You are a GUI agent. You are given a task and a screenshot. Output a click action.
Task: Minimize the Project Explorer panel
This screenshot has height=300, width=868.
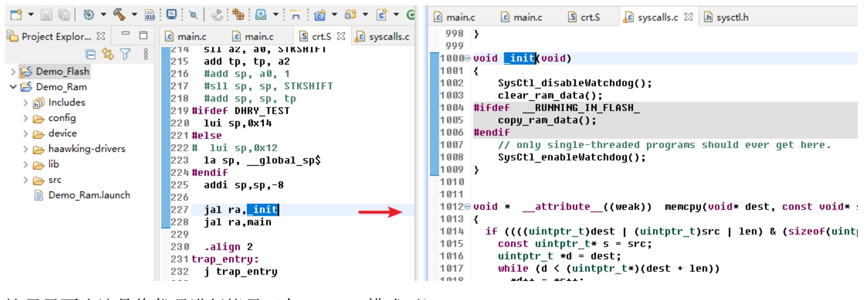(x=126, y=34)
